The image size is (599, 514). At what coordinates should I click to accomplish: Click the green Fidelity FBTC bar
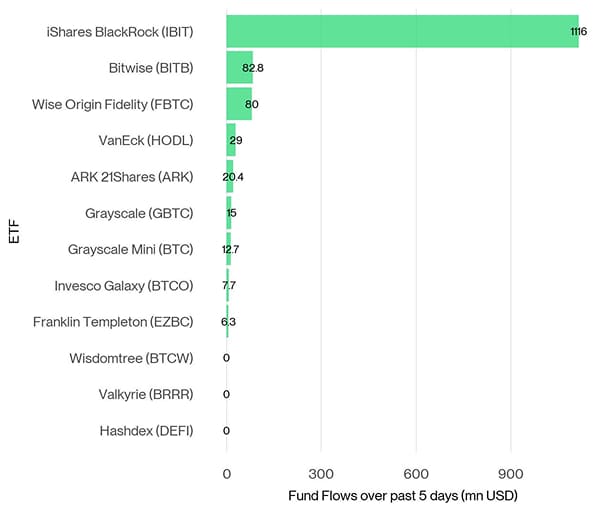coord(239,104)
